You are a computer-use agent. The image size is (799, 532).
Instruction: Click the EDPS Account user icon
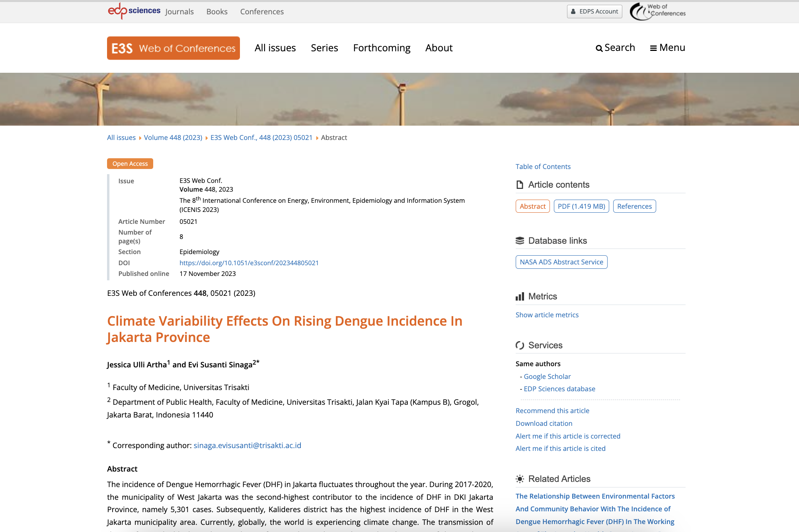tap(573, 12)
